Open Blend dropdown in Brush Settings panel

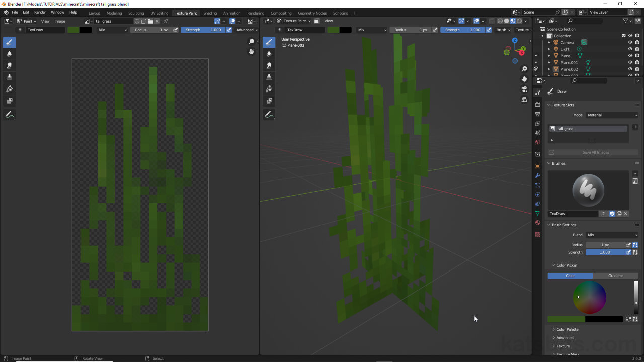pos(612,235)
